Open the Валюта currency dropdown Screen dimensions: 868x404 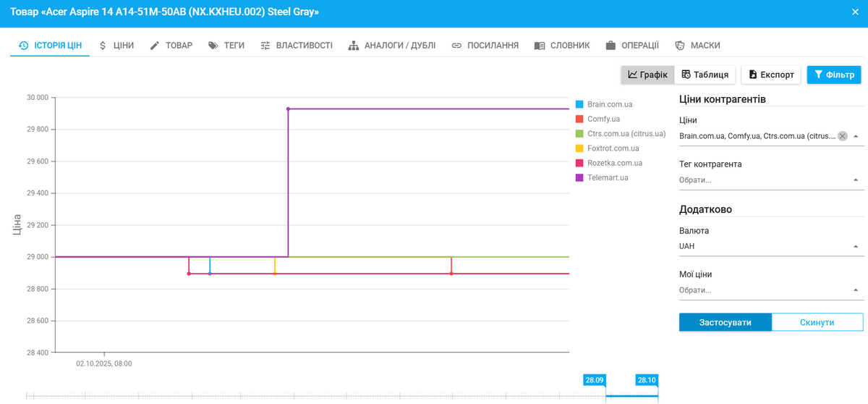pyautogui.click(x=856, y=246)
